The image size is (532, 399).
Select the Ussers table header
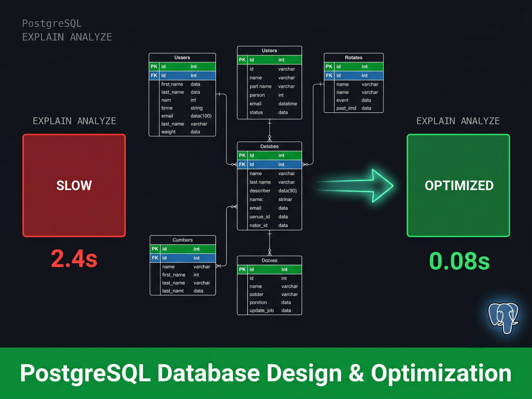(x=182, y=57)
